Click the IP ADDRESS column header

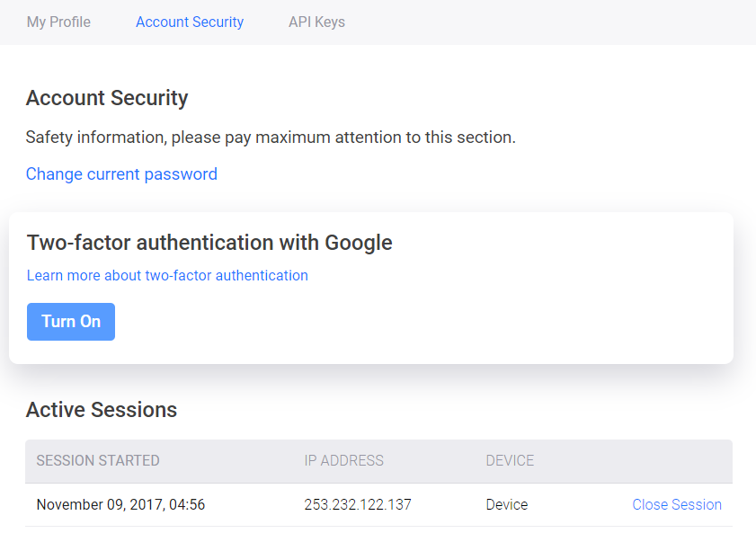pyautogui.click(x=343, y=460)
